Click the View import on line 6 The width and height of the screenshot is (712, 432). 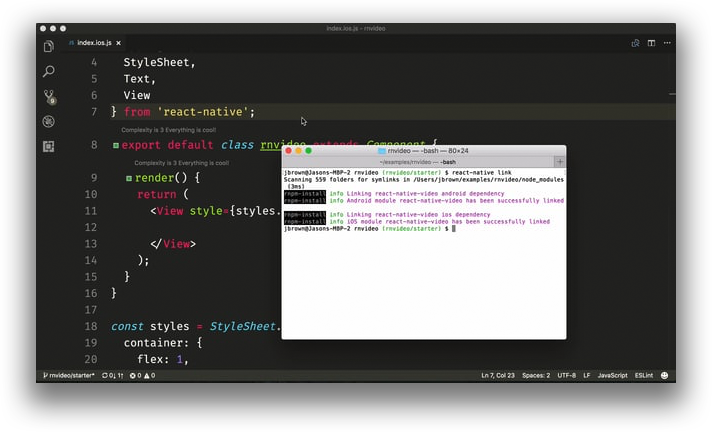pos(137,95)
